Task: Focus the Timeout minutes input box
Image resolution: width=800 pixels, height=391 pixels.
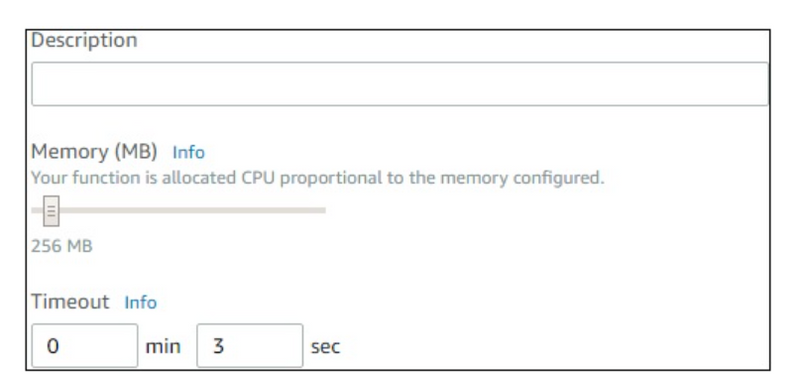Action: point(85,346)
